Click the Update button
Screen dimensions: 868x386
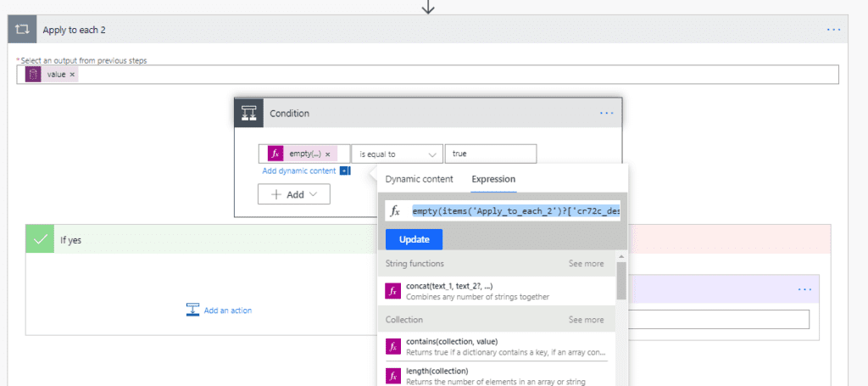(414, 239)
